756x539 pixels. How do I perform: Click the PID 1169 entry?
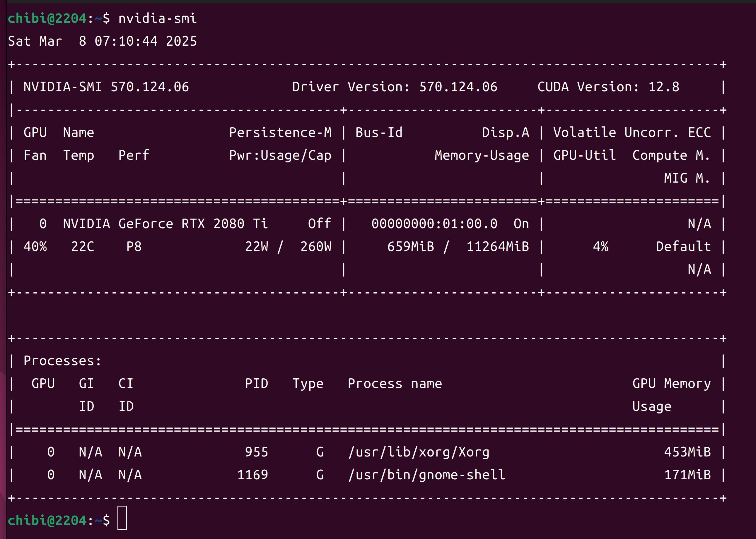pyautogui.click(x=252, y=475)
